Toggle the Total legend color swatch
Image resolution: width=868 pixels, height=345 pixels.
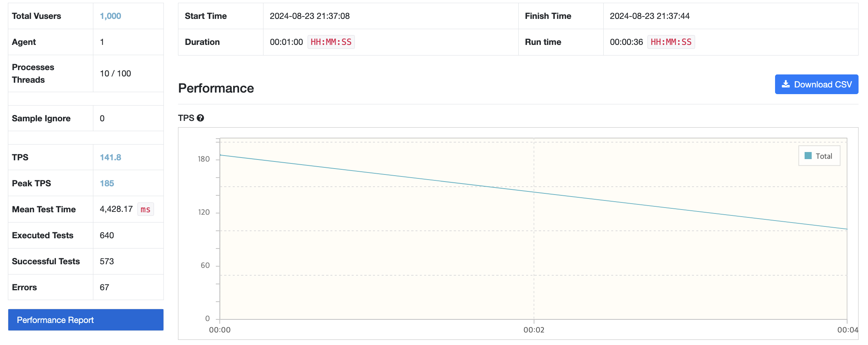[x=808, y=156]
